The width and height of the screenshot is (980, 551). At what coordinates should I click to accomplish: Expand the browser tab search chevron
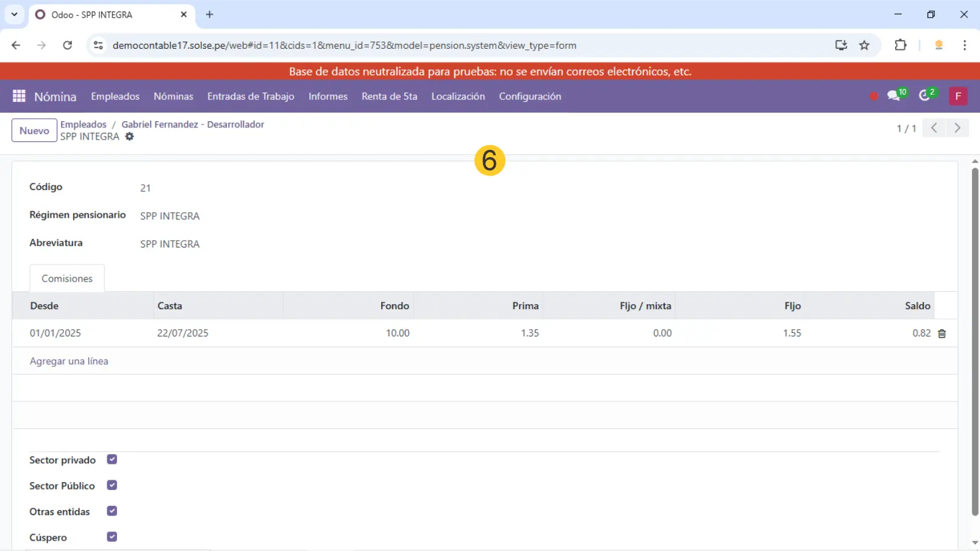[x=14, y=14]
